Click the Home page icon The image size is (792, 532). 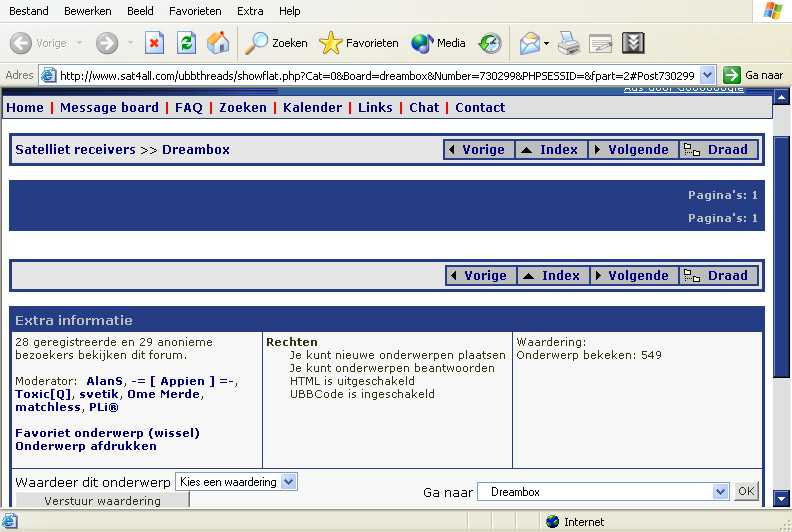point(218,43)
